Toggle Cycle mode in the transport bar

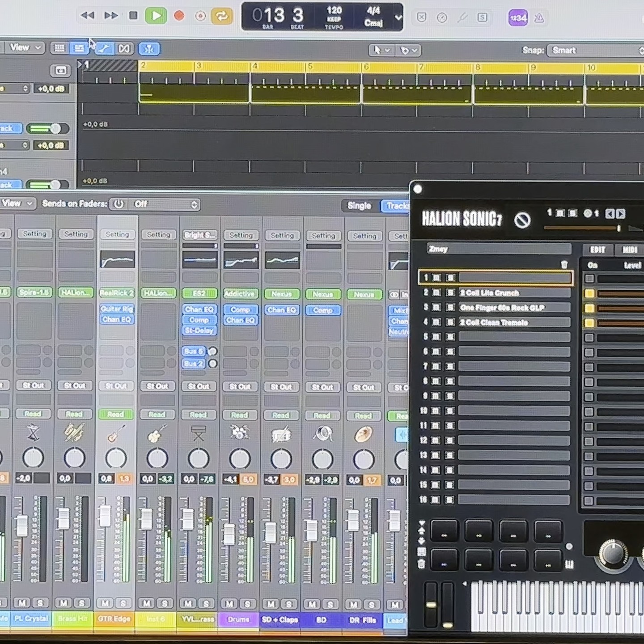pos(222,16)
